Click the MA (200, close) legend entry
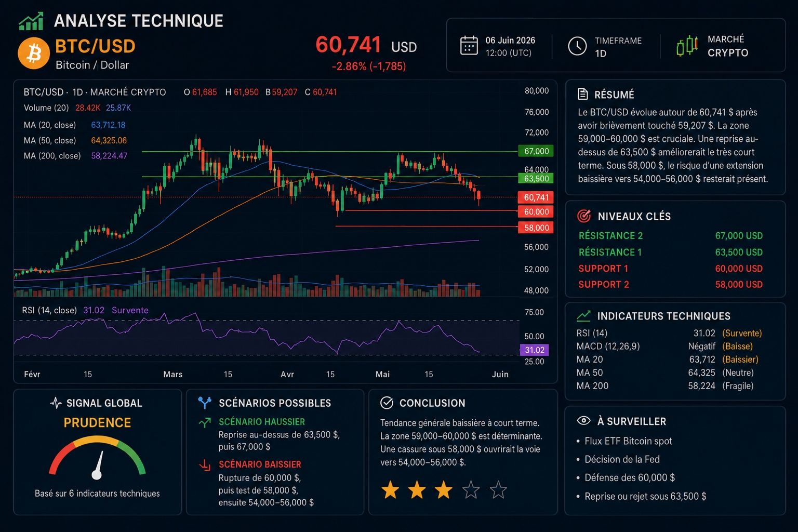798x532 pixels. pyautogui.click(x=75, y=155)
